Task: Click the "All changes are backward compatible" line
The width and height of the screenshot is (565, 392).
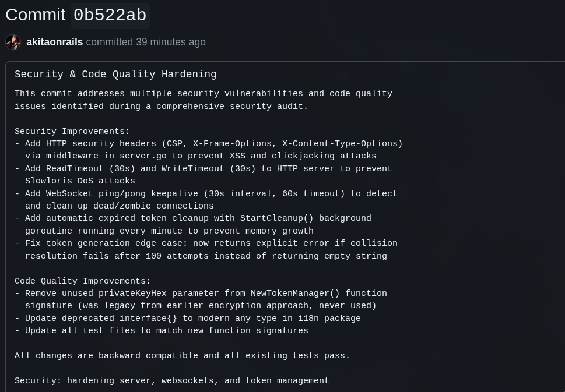Action: 183,356
